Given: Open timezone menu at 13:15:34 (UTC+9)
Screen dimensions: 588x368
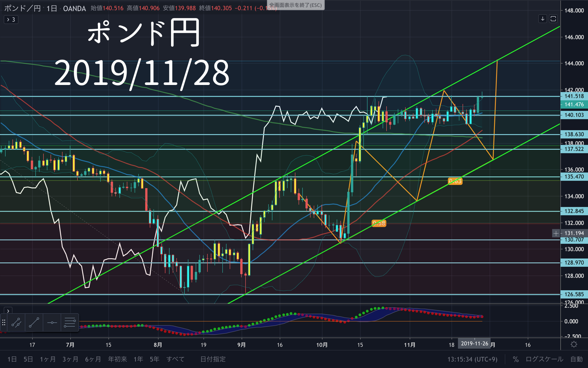Looking at the screenshot, I should pos(472,359).
